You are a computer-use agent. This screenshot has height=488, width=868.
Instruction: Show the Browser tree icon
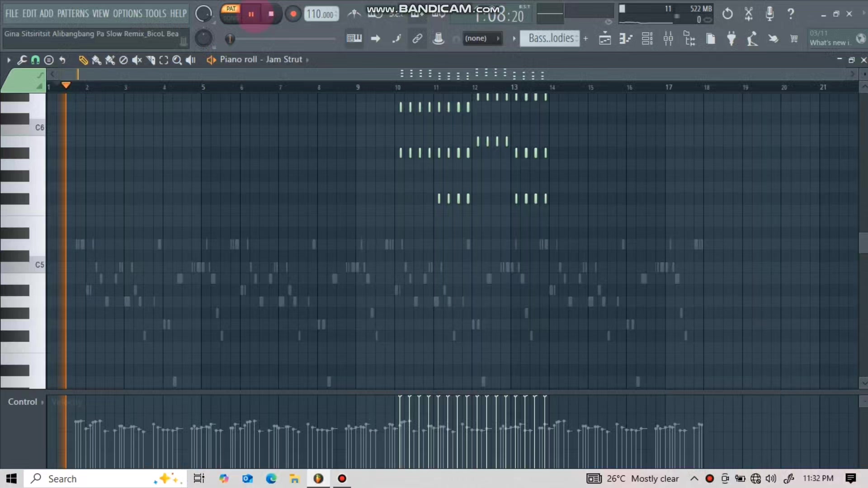coord(689,39)
